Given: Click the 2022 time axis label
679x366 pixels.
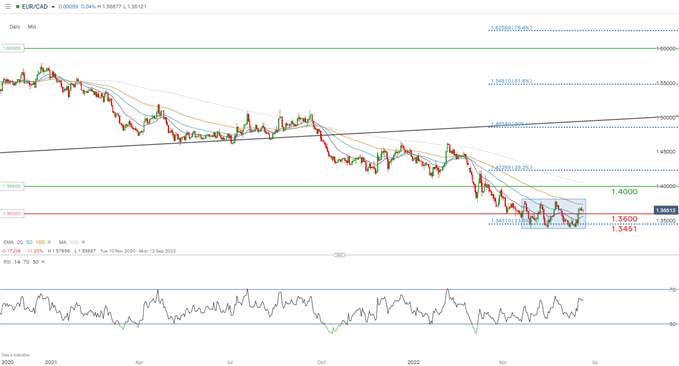Looking at the screenshot, I should pos(413,362).
